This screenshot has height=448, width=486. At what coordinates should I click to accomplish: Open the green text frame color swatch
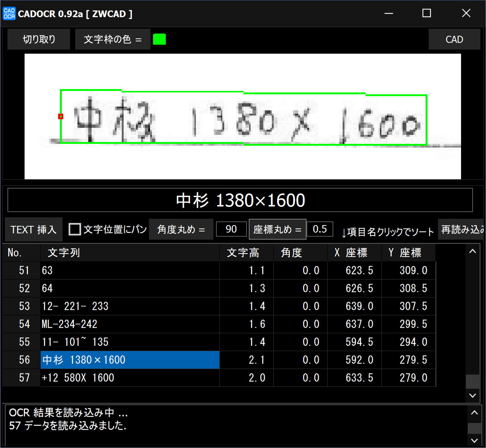(159, 40)
